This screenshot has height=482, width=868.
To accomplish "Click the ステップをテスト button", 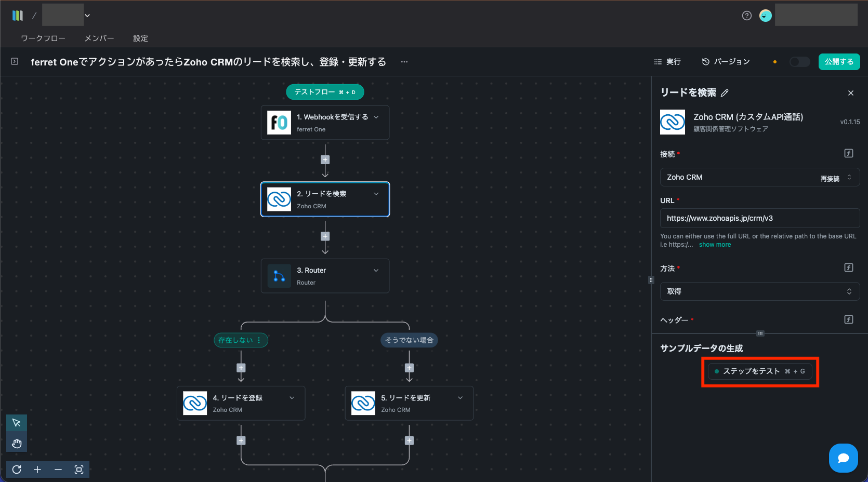I will [x=759, y=371].
